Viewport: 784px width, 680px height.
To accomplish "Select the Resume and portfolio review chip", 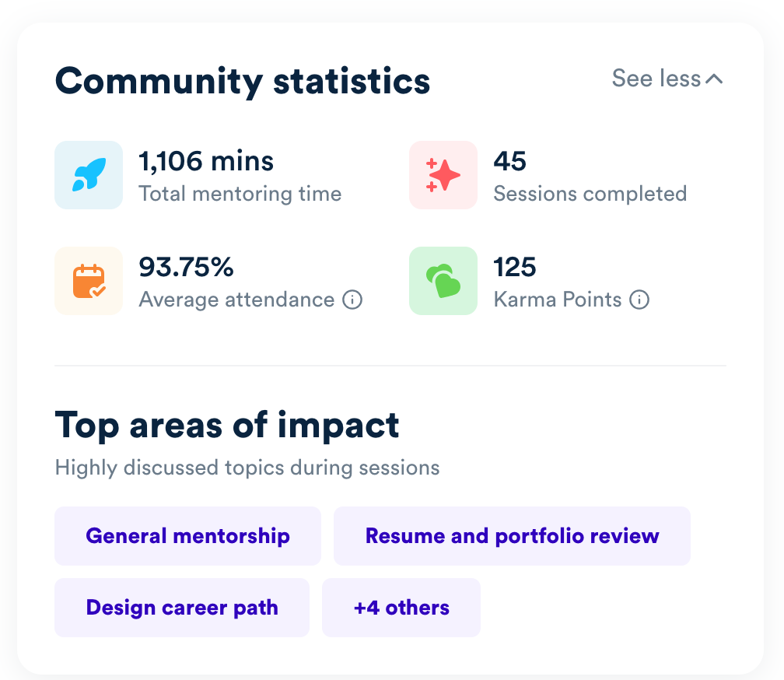I will tap(512, 536).
